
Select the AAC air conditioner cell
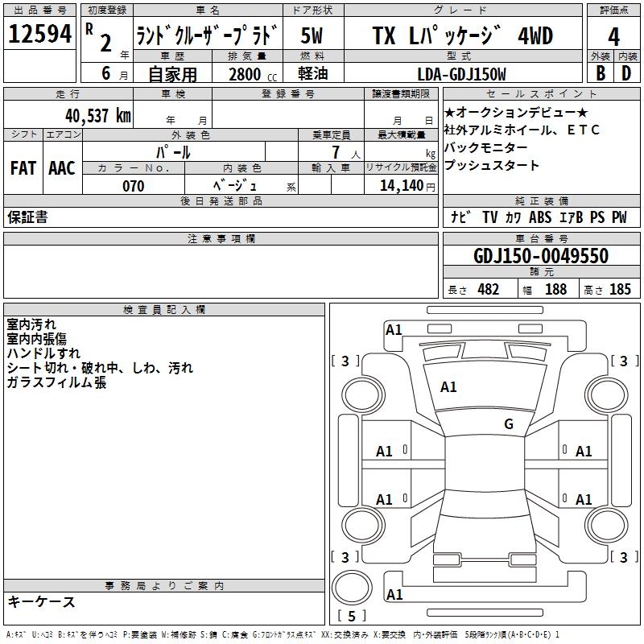[62, 168]
